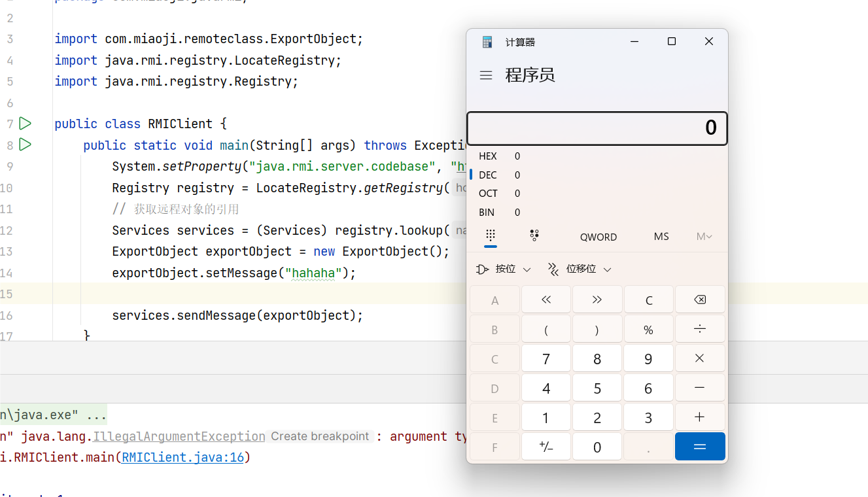Switch to the bit toggling keypad
The width and height of the screenshot is (868, 497).
point(534,236)
